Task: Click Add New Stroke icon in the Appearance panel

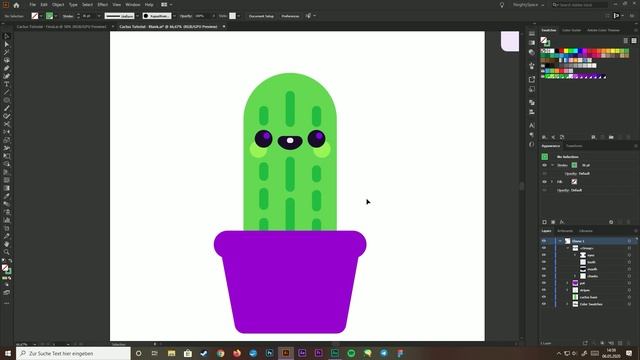Action: pos(544,222)
